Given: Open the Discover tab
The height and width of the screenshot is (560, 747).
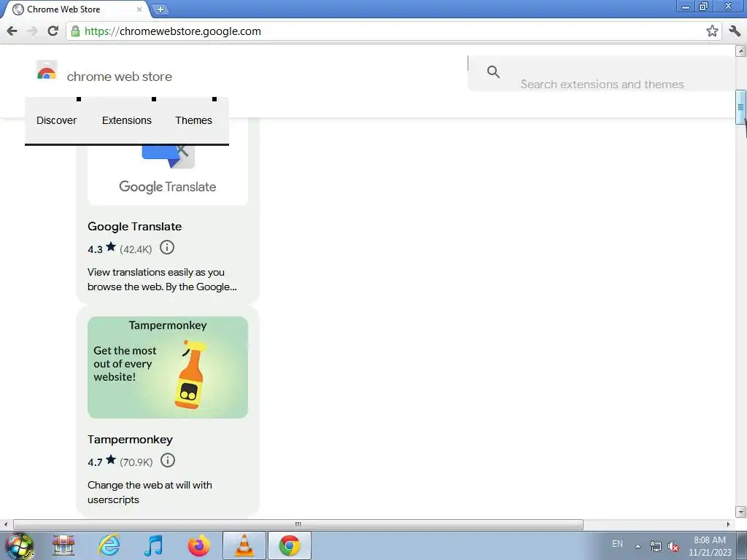Looking at the screenshot, I should click(56, 120).
